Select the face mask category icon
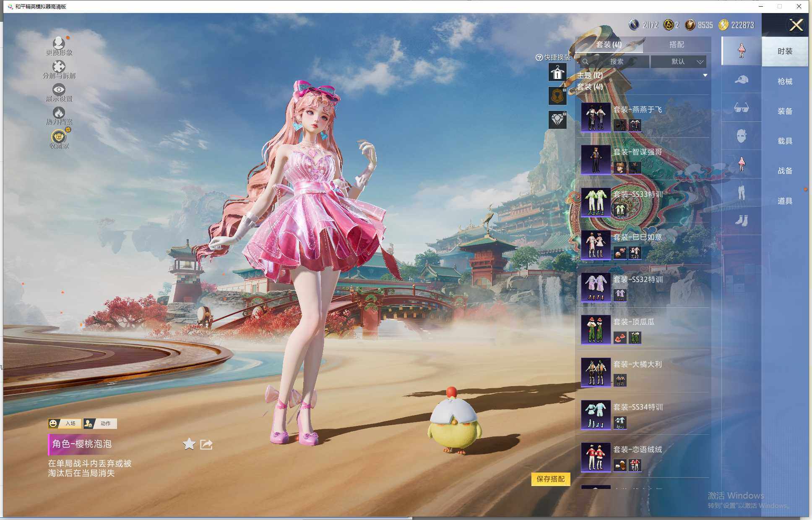 click(x=741, y=136)
